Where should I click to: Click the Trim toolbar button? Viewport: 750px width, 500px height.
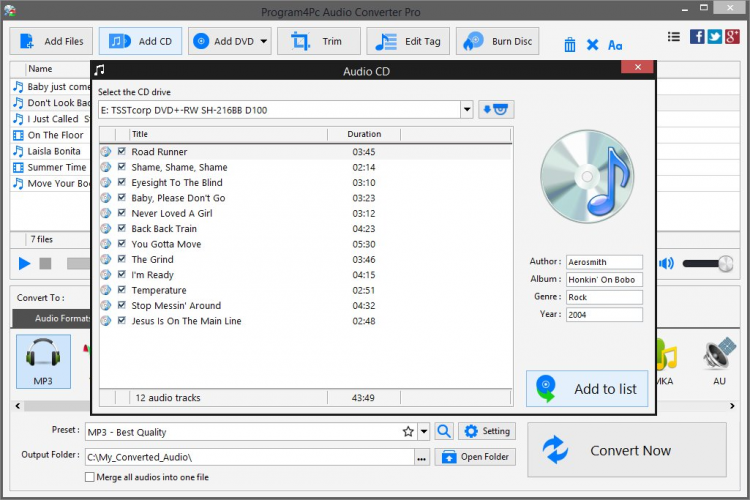319,41
